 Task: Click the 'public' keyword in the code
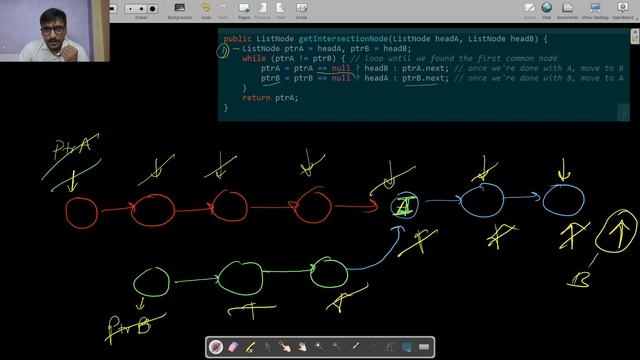pos(237,39)
